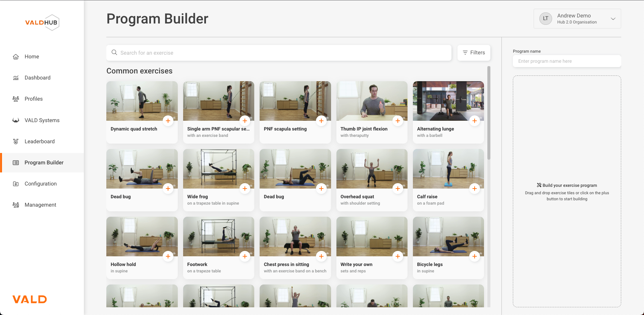Click the VALD logo at sidebar bottom

(30, 299)
